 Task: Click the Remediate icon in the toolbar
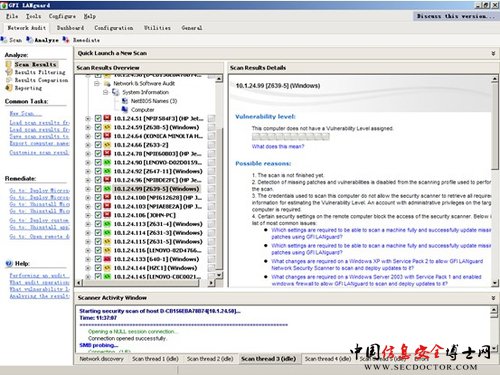click(x=66, y=40)
